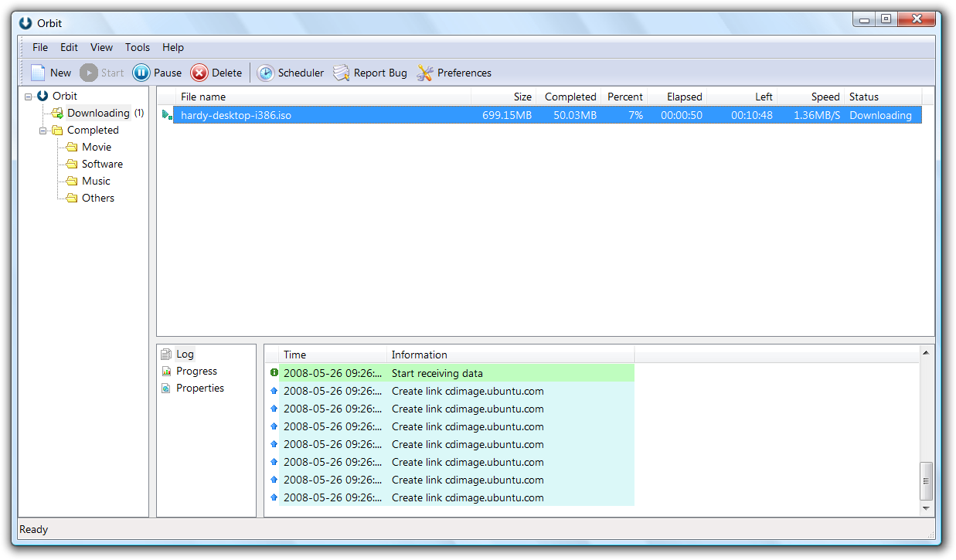Image resolution: width=956 pixels, height=560 pixels.
Task: Select the Others category label
Action: tap(98, 198)
